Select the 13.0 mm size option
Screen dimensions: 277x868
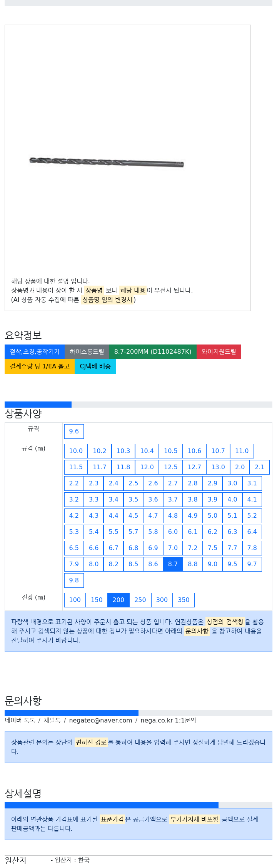[x=218, y=467]
